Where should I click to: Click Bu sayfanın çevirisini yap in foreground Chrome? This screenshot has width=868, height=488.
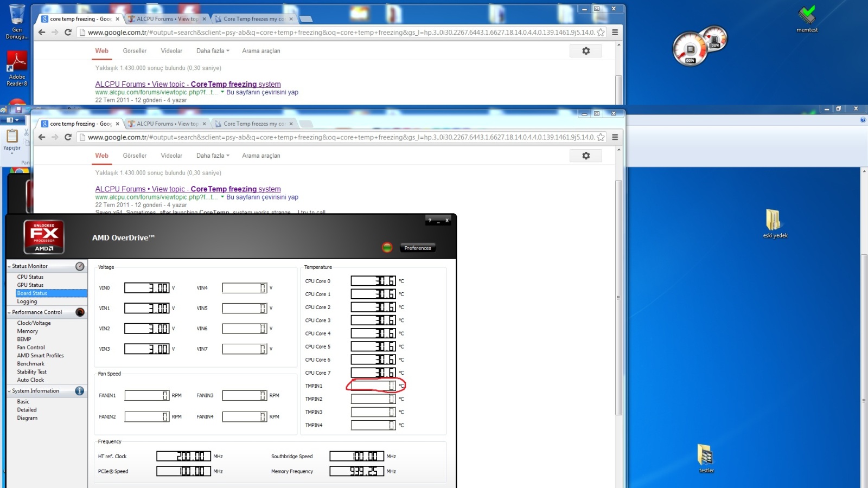coord(262,197)
